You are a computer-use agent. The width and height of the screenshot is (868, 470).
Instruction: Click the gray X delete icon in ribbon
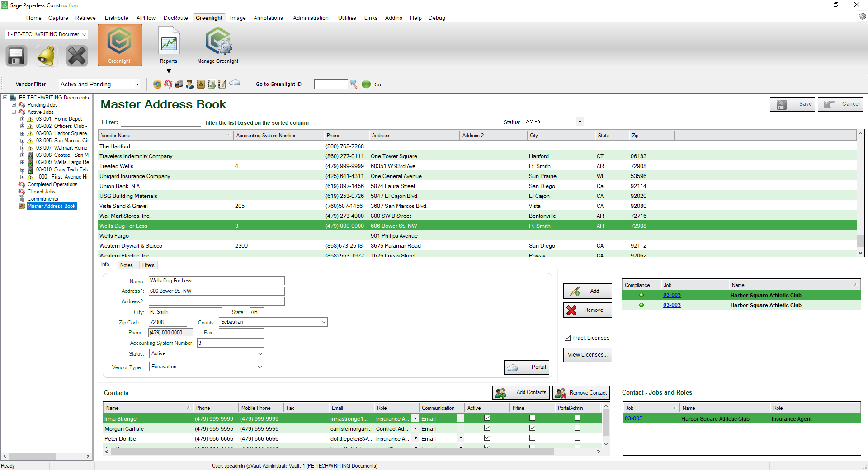click(77, 56)
